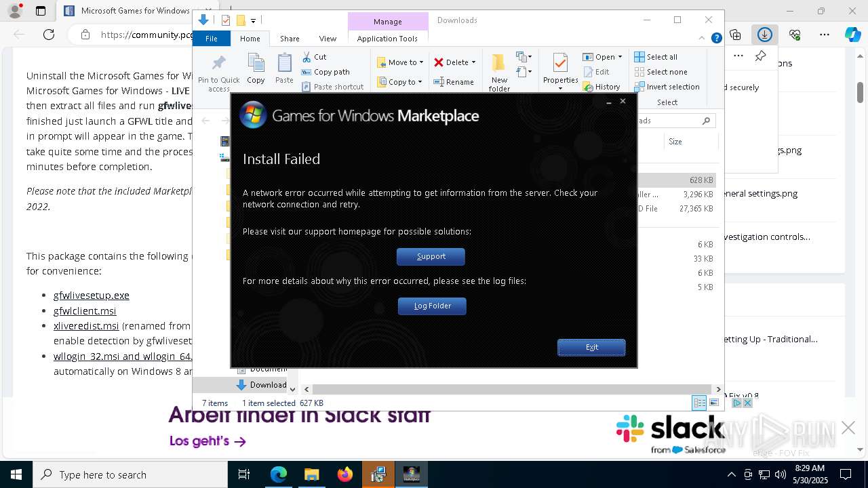Click History in the Explorer ribbon
The height and width of the screenshot is (488, 868).
pos(601,87)
